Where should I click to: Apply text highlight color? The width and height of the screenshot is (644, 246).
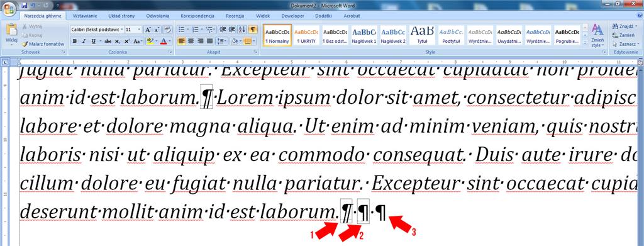pyautogui.click(x=150, y=42)
